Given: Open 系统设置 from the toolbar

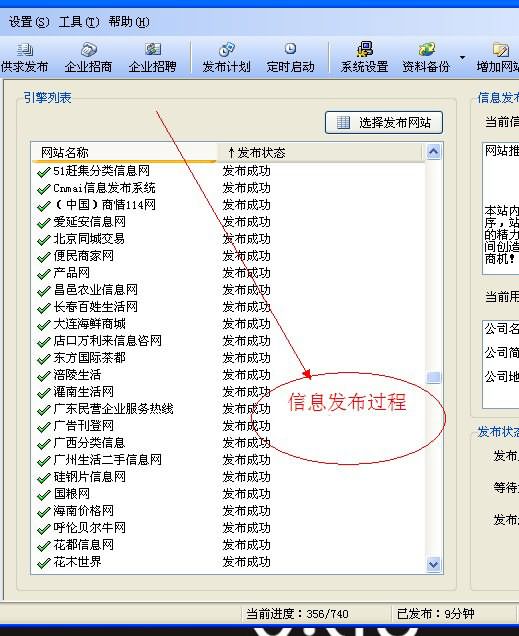Looking at the screenshot, I should pyautogui.click(x=365, y=50).
